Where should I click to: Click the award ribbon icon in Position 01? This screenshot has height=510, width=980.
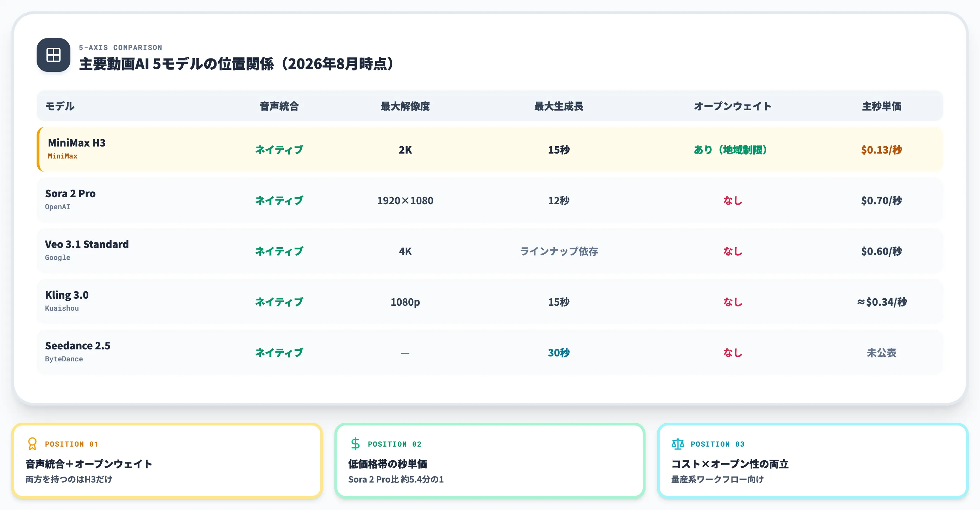[32, 444]
